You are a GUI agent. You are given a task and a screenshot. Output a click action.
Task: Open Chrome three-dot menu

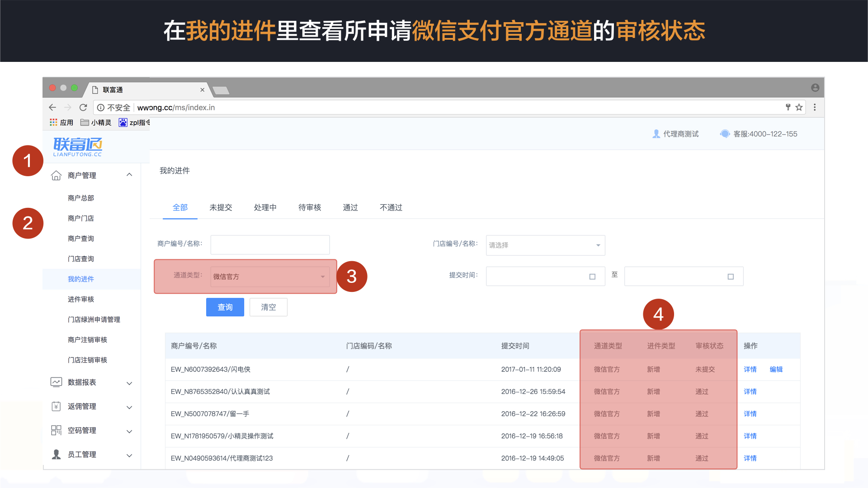[815, 107]
